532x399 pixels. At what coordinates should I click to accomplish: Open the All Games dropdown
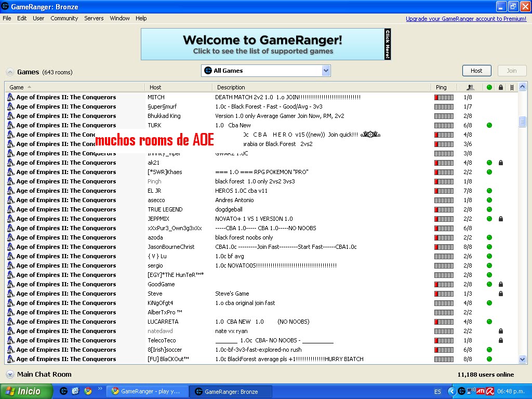click(325, 70)
